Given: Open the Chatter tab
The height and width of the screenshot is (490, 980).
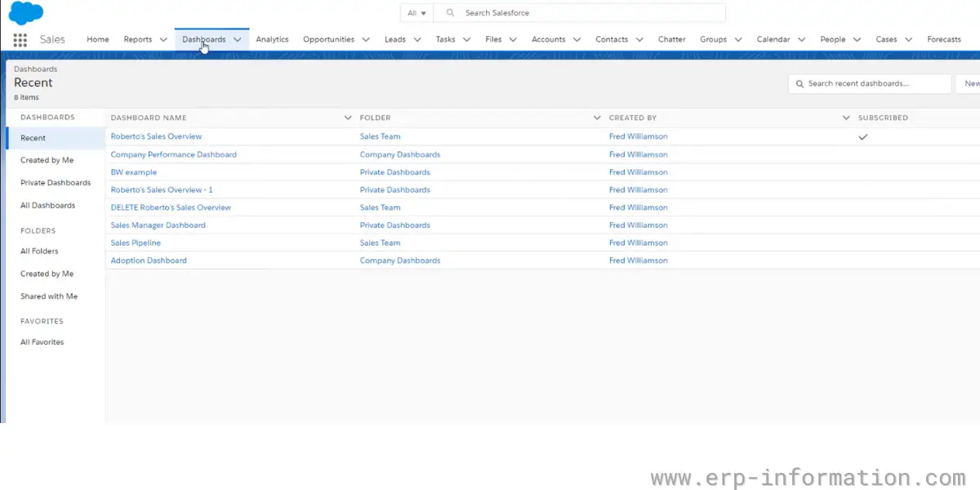Looking at the screenshot, I should tap(671, 39).
